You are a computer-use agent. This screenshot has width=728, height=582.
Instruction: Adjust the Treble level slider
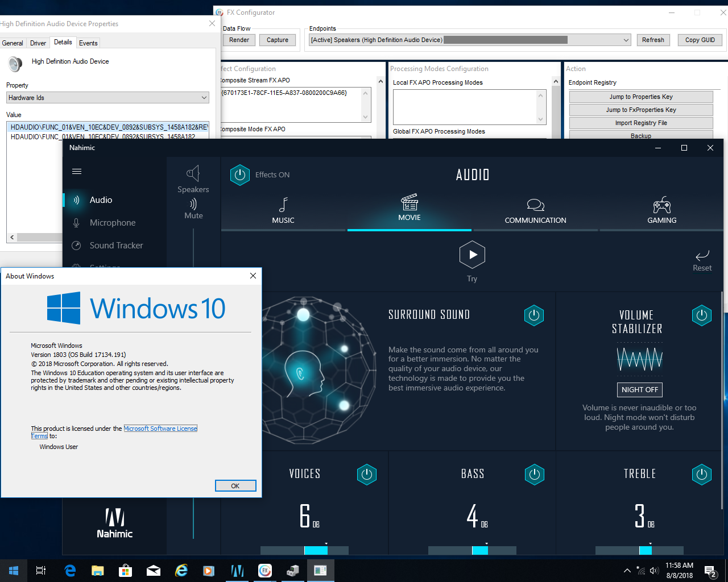tap(639, 550)
